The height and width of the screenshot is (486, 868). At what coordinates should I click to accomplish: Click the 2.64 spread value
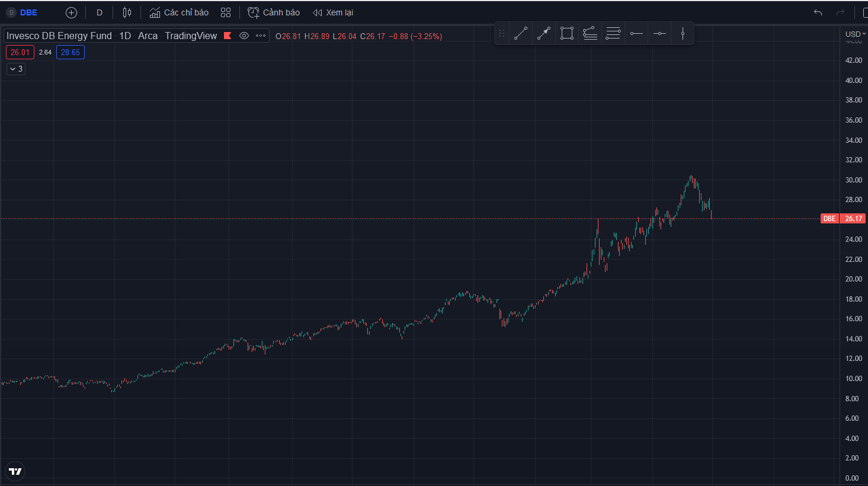point(45,52)
